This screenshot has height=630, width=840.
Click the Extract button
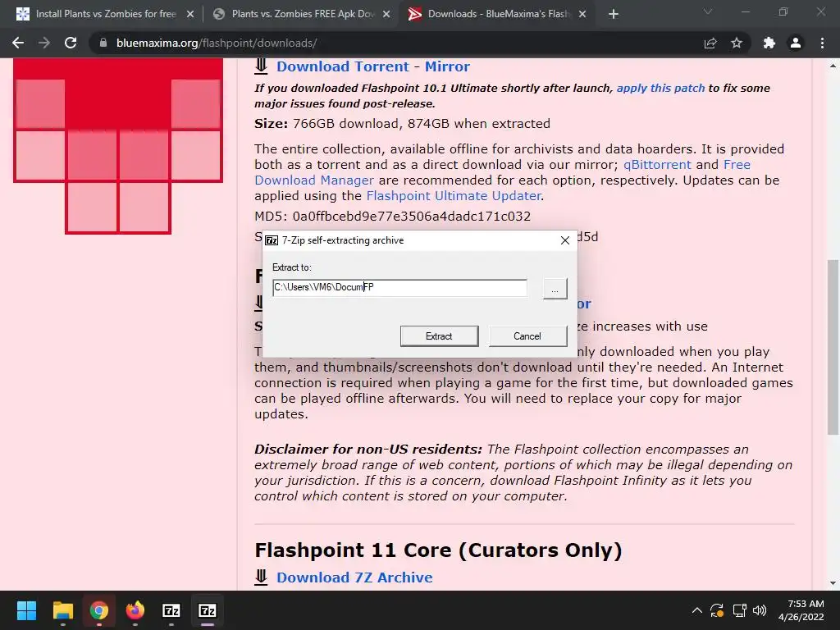pyautogui.click(x=440, y=336)
